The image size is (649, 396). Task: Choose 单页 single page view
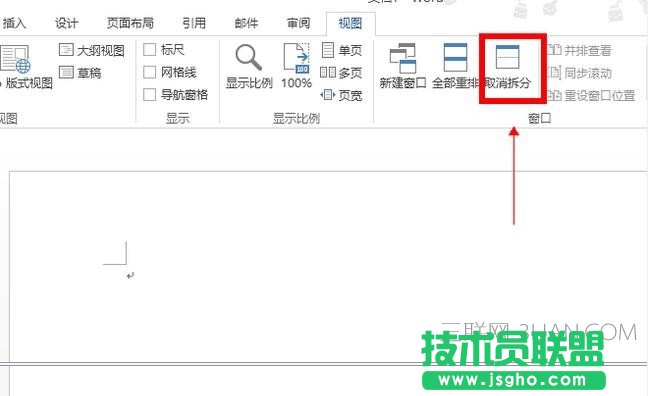point(341,50)
